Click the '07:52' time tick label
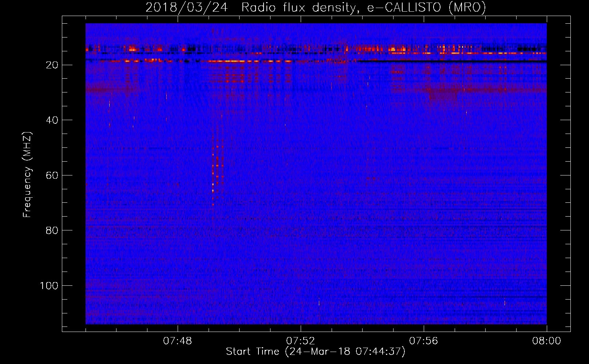Screen dimensions: 589x364 point(301,341)
